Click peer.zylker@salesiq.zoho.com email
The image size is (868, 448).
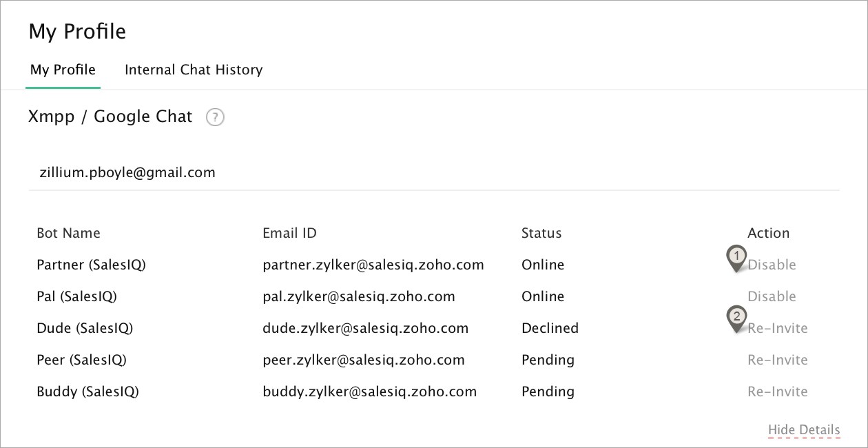click(364, 360)
